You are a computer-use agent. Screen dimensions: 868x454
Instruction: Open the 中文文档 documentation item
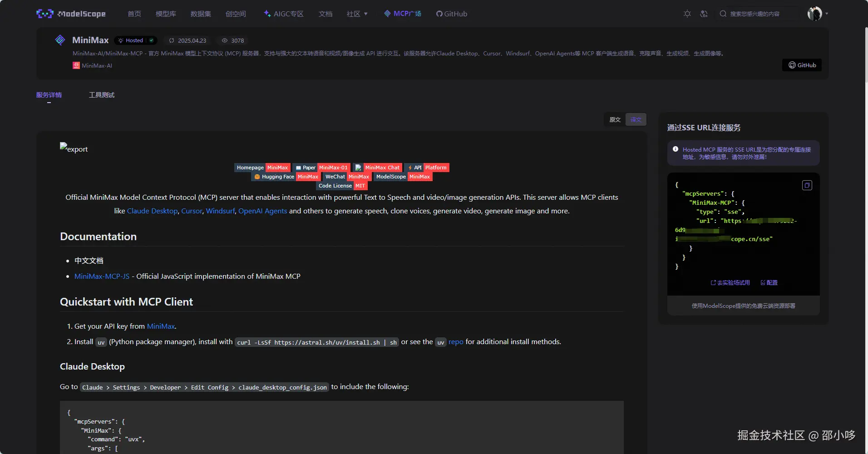tap(89, 261)
